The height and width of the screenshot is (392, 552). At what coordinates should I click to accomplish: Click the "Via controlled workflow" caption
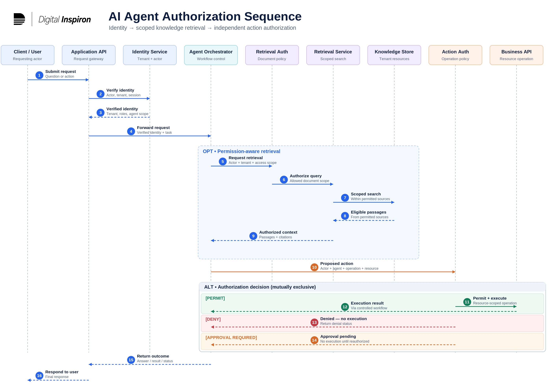(x=369, y=308)
